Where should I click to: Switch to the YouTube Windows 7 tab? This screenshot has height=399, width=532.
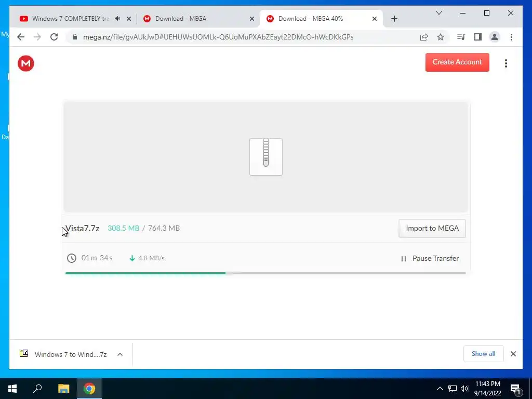(x=70, y=19)
